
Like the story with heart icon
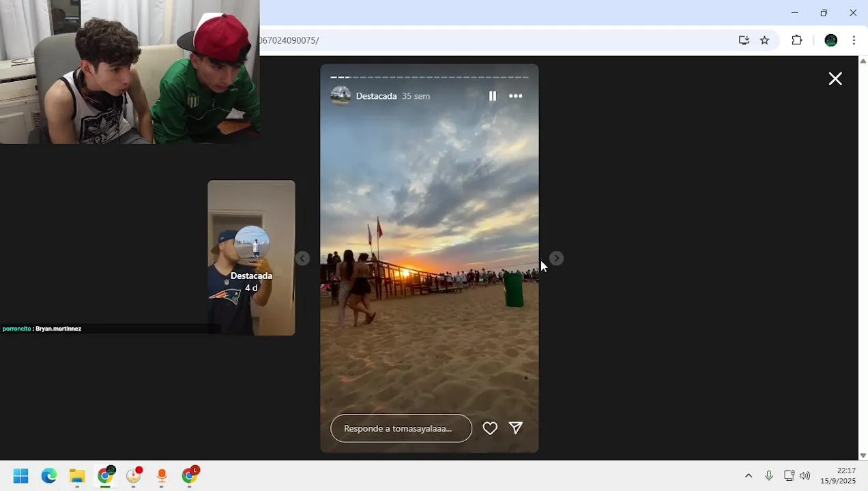tap(490, 428)
